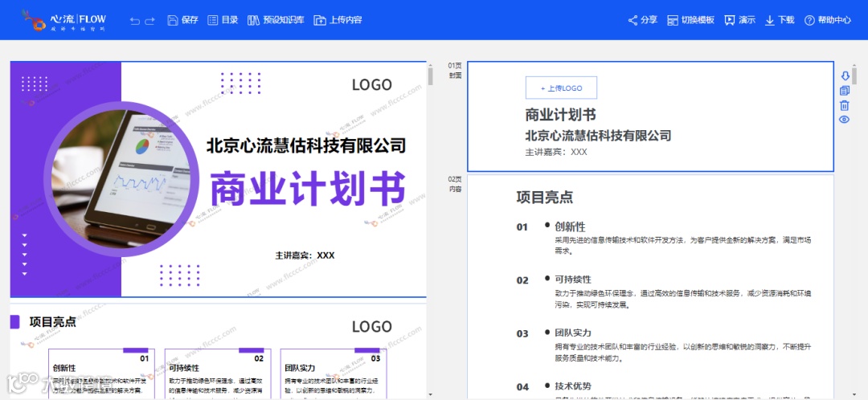Select the 团队实力 bullet in outline
Image resolution: width=868 pixels, height=400 pixels.
[573, 333]
